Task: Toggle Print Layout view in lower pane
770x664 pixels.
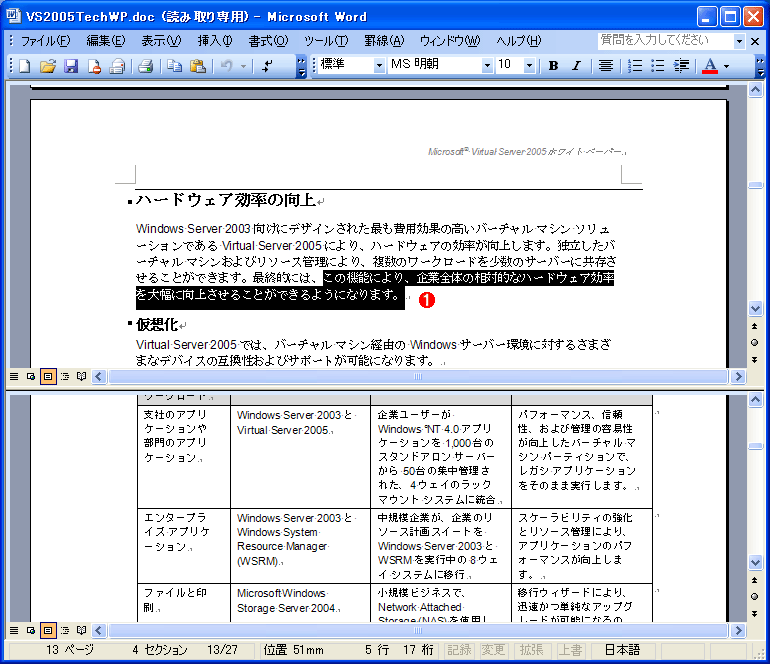Action: click(48, 630)
